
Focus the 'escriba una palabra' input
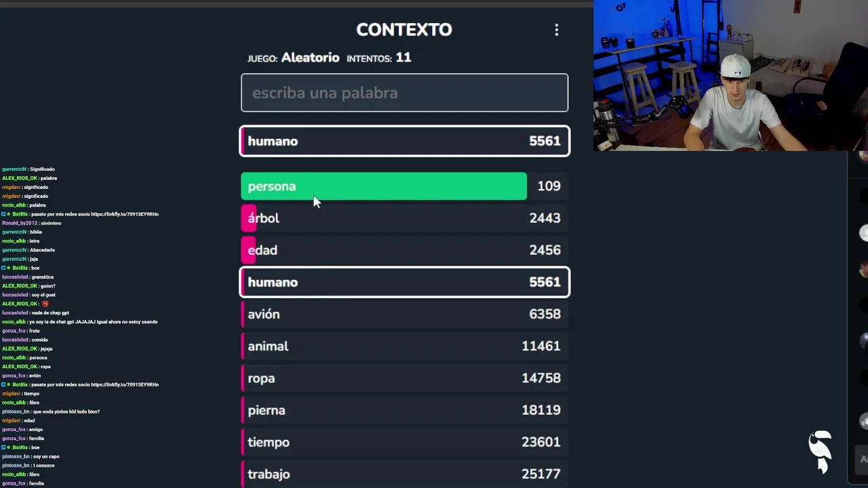click(404, 93)
